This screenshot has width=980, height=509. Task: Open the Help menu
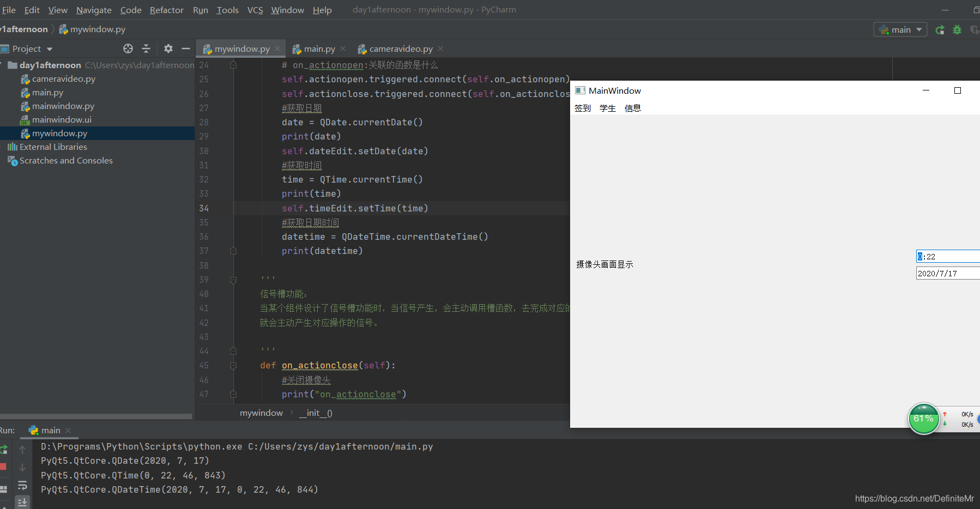(322, 10)
